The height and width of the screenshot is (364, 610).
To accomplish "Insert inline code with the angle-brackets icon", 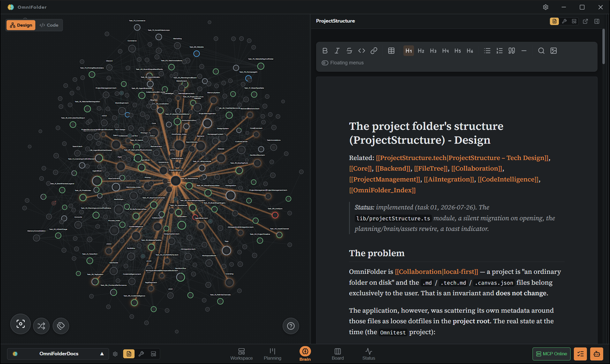I will (362, 51).
